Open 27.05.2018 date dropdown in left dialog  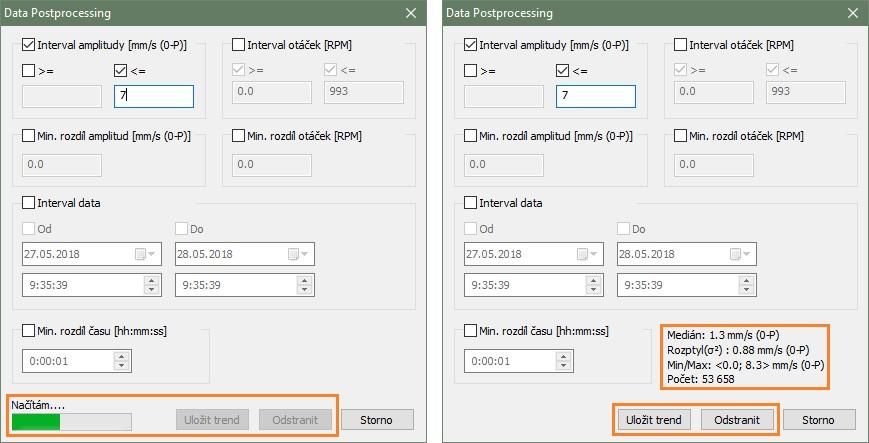[147, 254]
